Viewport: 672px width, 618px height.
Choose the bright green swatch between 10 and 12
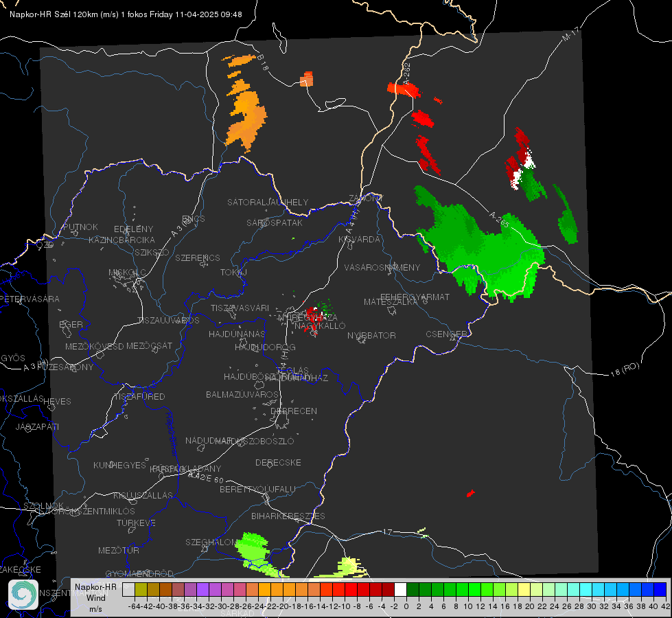coord(474,590)
